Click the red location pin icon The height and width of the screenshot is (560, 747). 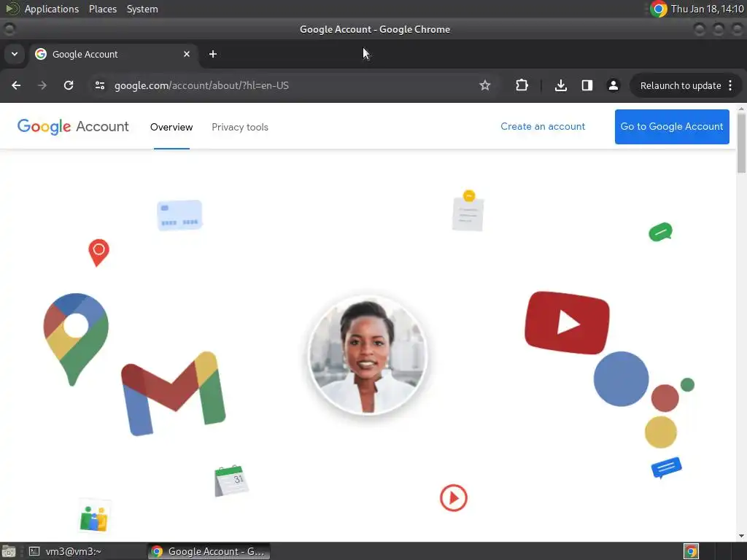pyautogui.click(x=98, y=252)
